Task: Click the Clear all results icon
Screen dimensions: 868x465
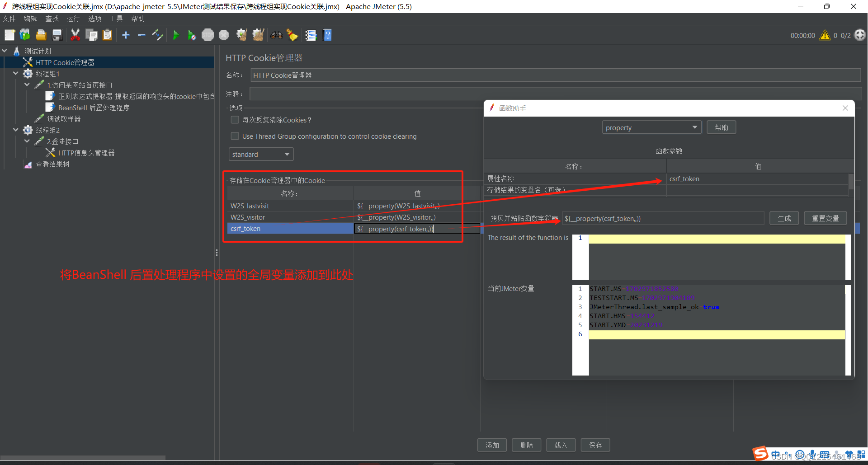Action: 258,35
